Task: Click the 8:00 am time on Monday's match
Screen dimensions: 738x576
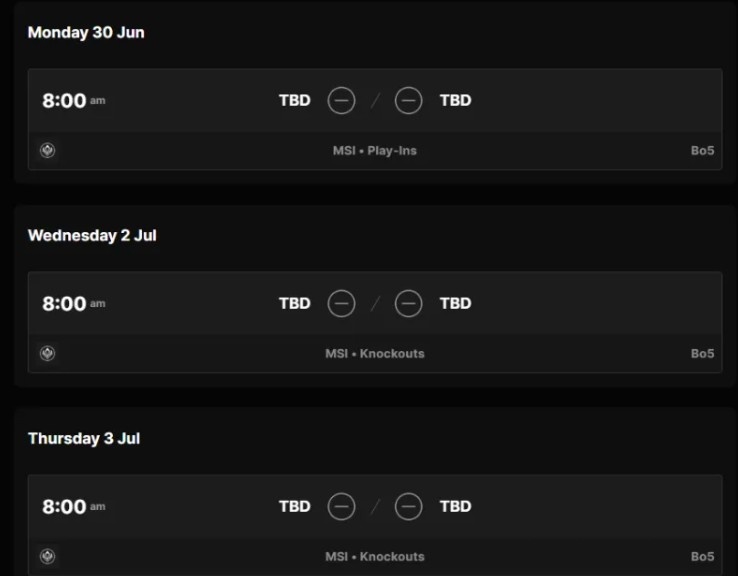Action: point(73,100)
